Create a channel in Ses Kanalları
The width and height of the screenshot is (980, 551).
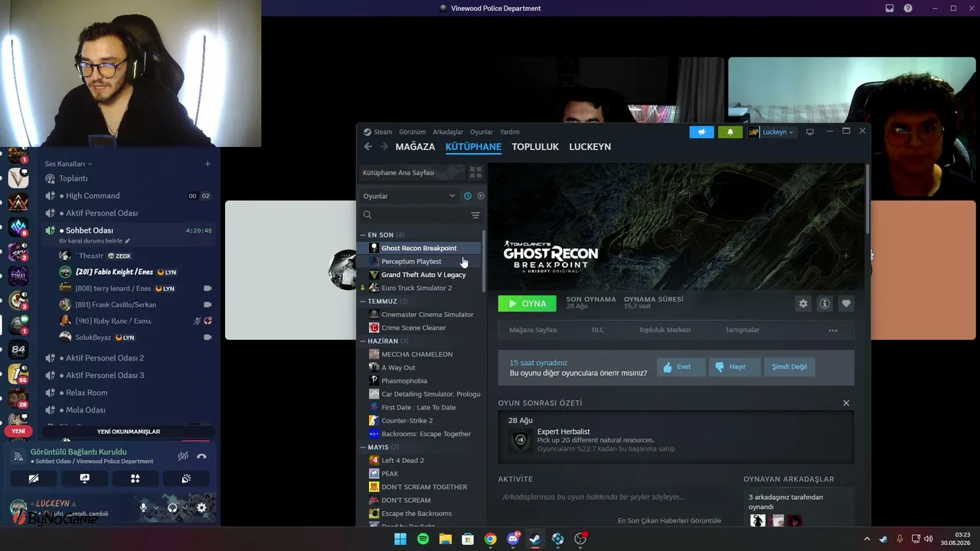(207, 164)
